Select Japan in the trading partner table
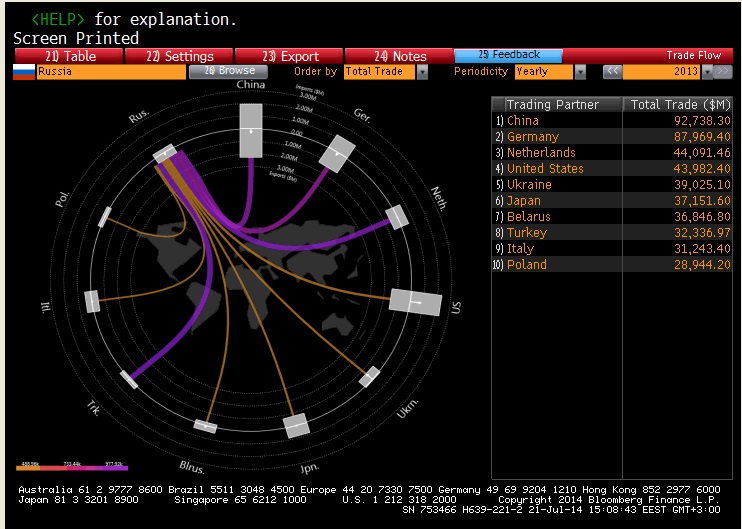The image size is (742, 529). click(x=523, y=201)
